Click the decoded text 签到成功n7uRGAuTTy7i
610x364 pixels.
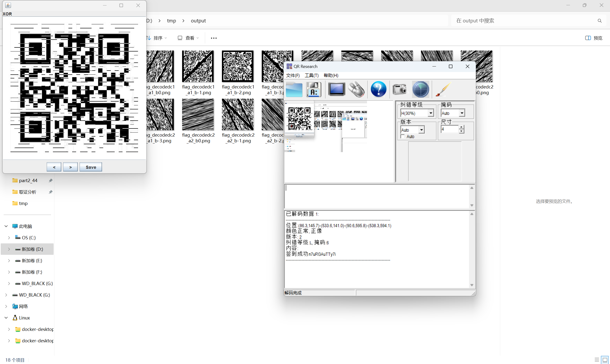pyautogui.click(x=311, y=254)
